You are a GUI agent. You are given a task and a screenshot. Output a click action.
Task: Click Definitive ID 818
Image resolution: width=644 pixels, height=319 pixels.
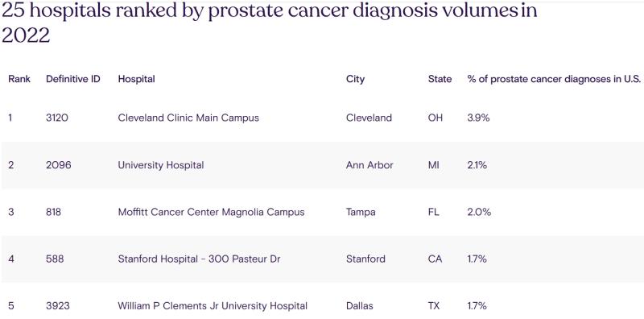[x=53, y=212]
